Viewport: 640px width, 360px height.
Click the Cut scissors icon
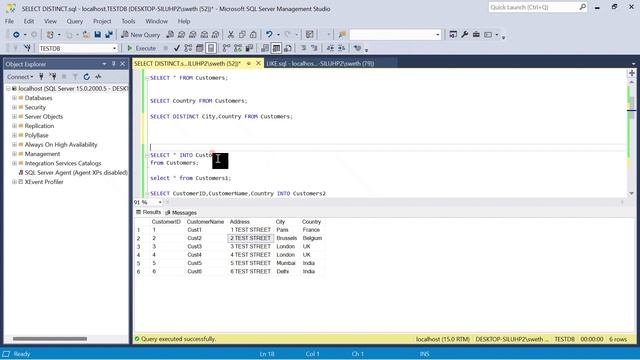(231, 35)
